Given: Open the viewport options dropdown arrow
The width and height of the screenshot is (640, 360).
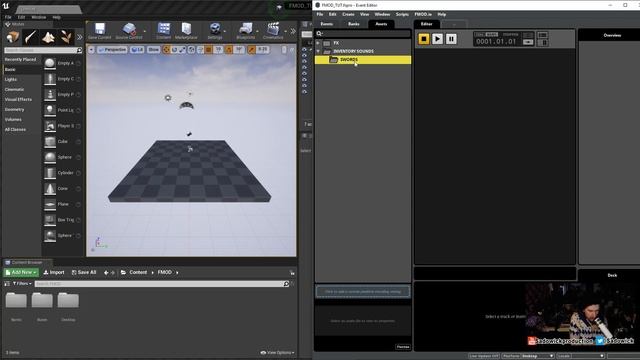Looking at the screenshot, I should coord(91,50).
